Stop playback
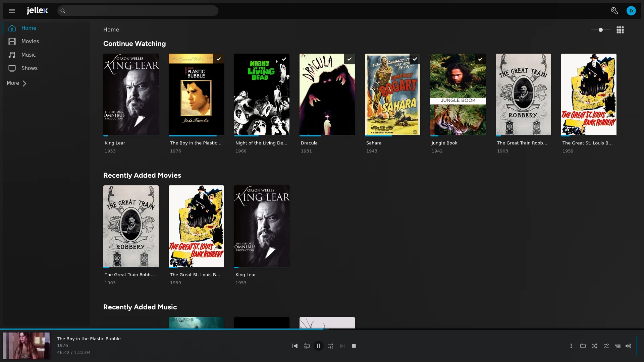The height and width of the screenshot is (362, 644). [354, 346]
